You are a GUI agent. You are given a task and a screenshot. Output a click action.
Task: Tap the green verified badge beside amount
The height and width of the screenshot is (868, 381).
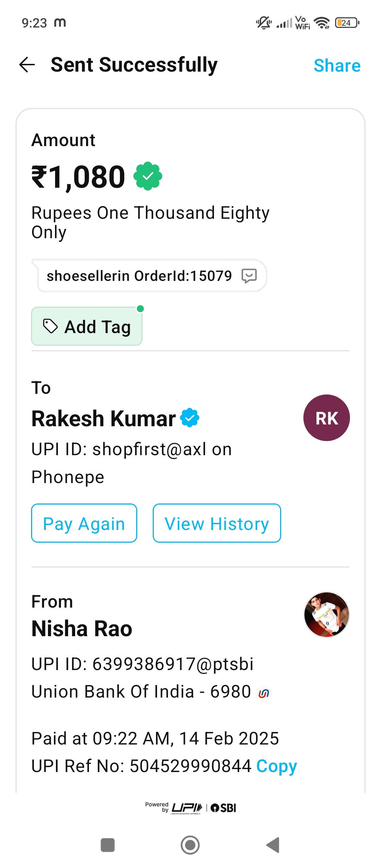click(148, 176)
